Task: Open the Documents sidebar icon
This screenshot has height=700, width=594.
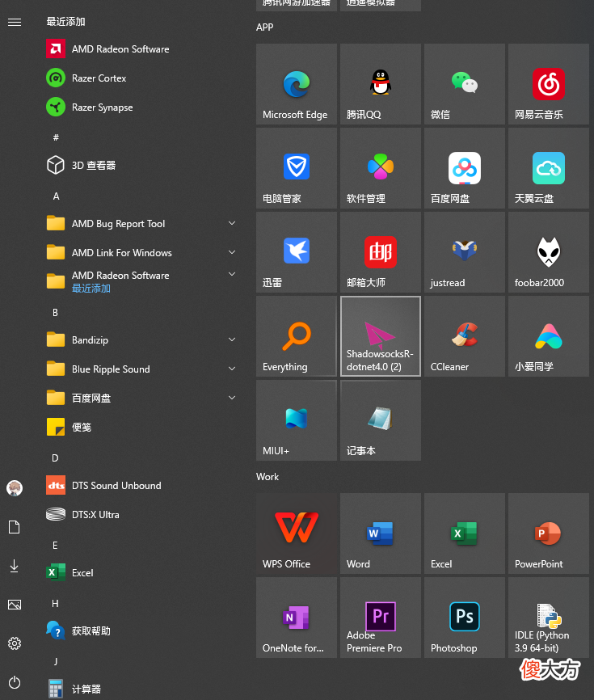Action: pyautogui.click(x=15, y=527)
